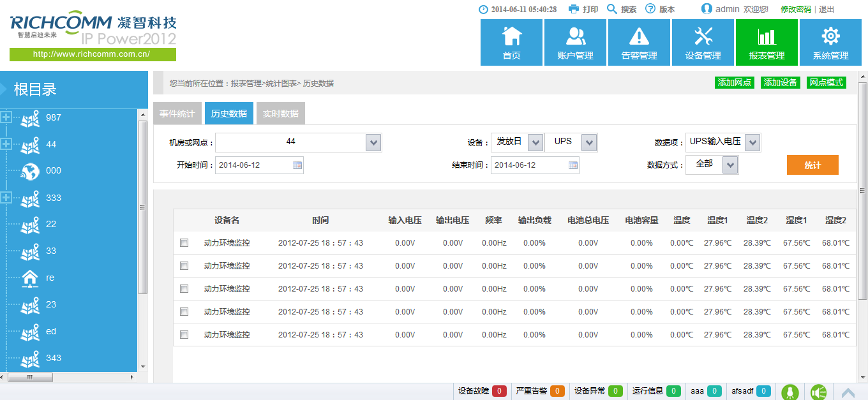Expand tree node 987
Viewport: 868px width, 400px height.
coord(6,117)
